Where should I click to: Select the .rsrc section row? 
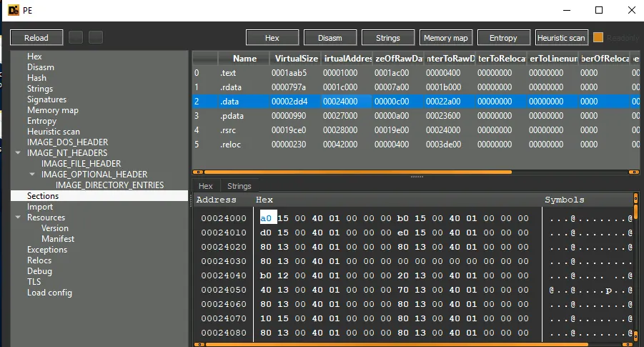point(416,130)
